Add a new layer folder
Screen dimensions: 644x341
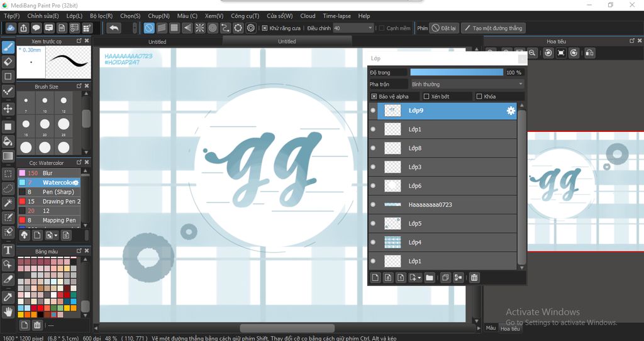point(430,278)
